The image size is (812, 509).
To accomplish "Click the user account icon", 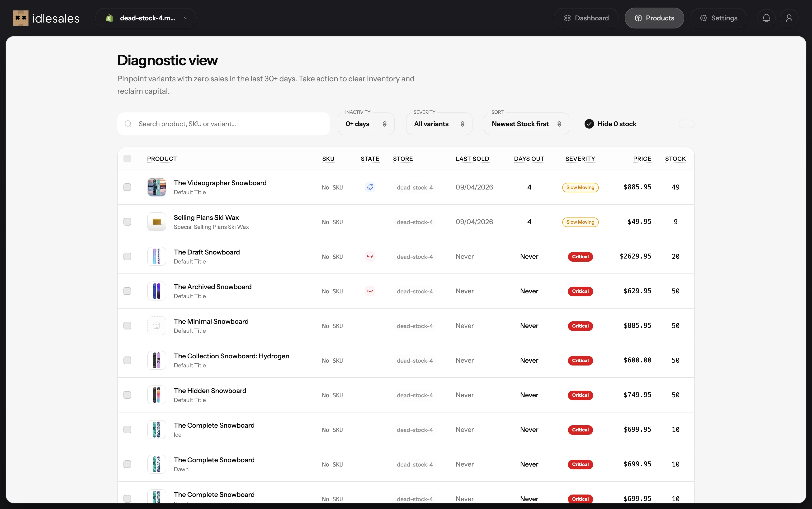I will [789, 18].
